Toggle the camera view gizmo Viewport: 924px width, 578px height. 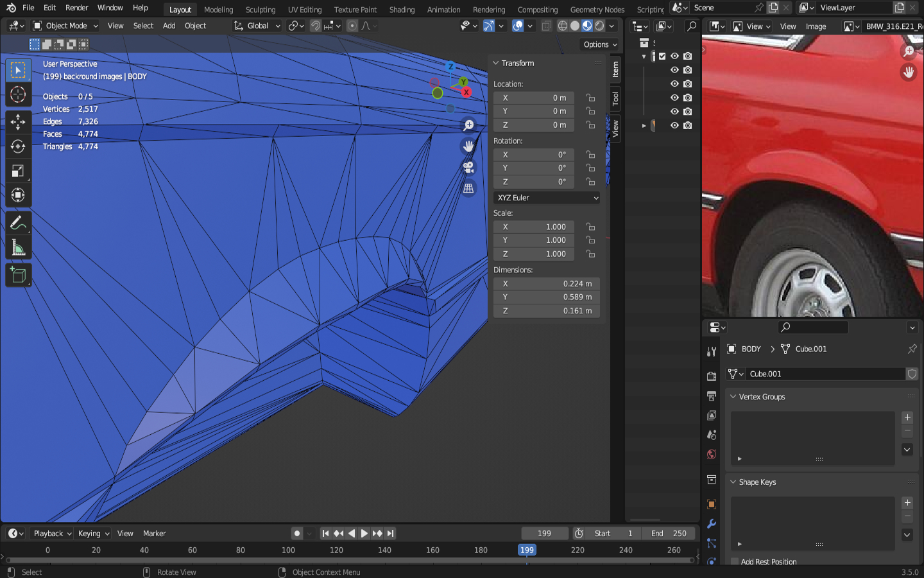pos(469,168)
